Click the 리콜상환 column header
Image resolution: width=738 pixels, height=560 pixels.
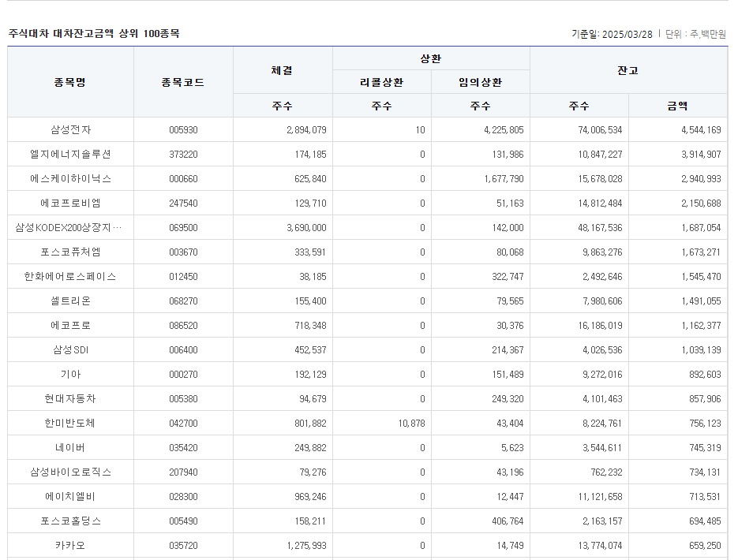[382, 82]
